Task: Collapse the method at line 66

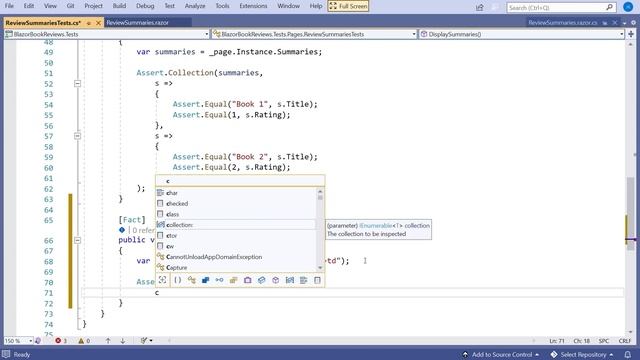Action: coord(78,240)
